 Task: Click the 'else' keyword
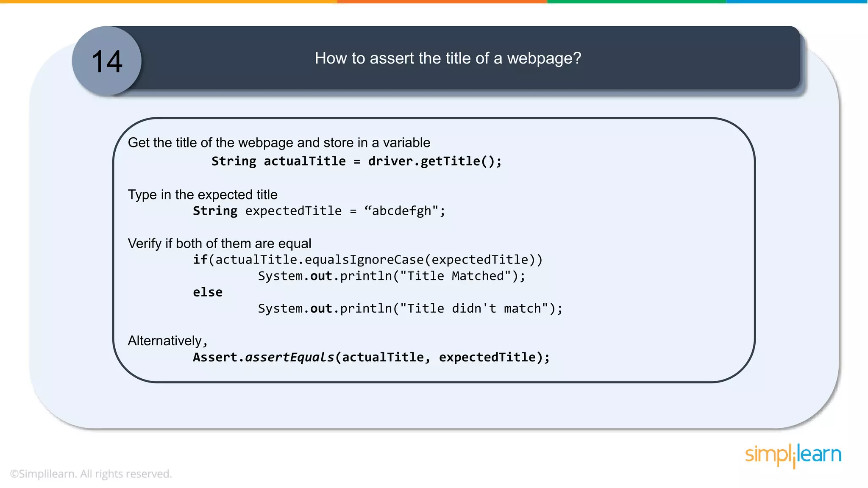(208, 292)
